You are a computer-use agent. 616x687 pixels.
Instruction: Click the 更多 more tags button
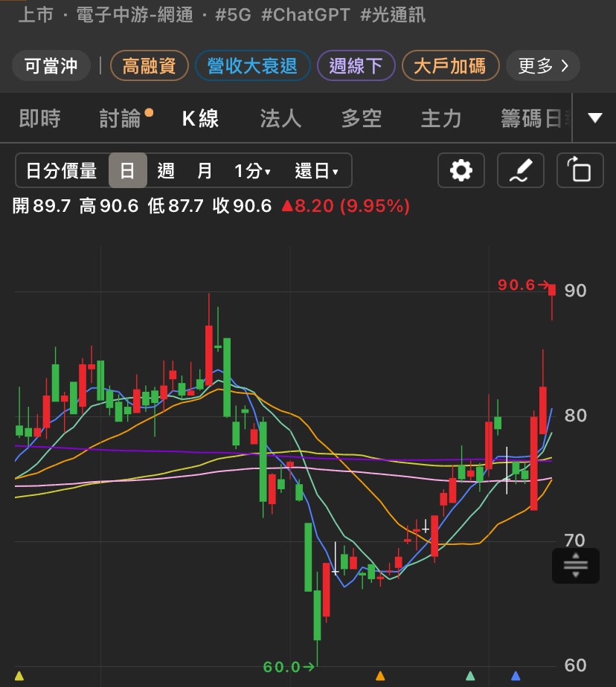pos(543,65)
